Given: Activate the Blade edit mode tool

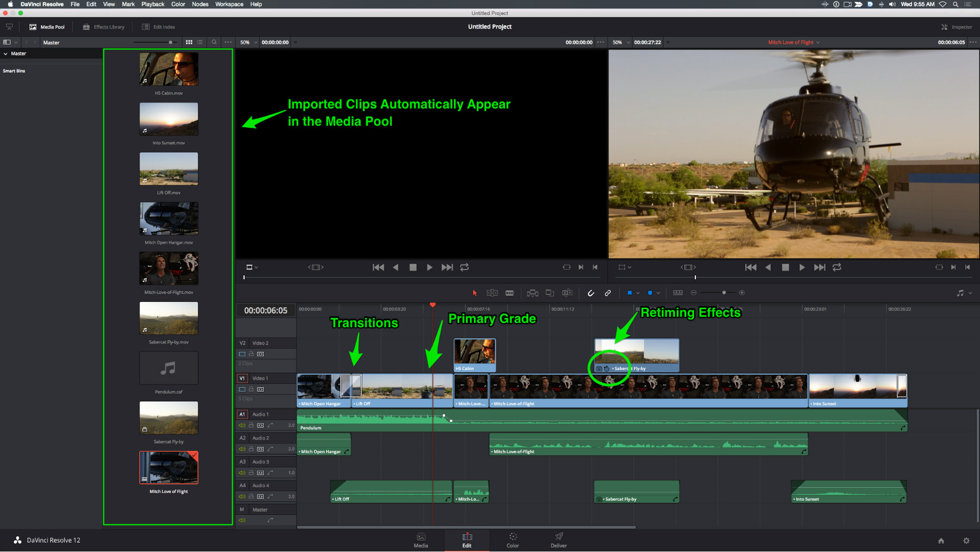Looking at the screenshot, I should (510, 293).
